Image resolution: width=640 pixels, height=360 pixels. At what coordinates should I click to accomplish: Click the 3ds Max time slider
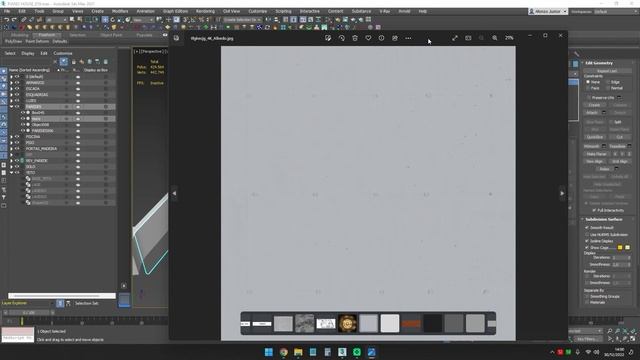point(29,313)
